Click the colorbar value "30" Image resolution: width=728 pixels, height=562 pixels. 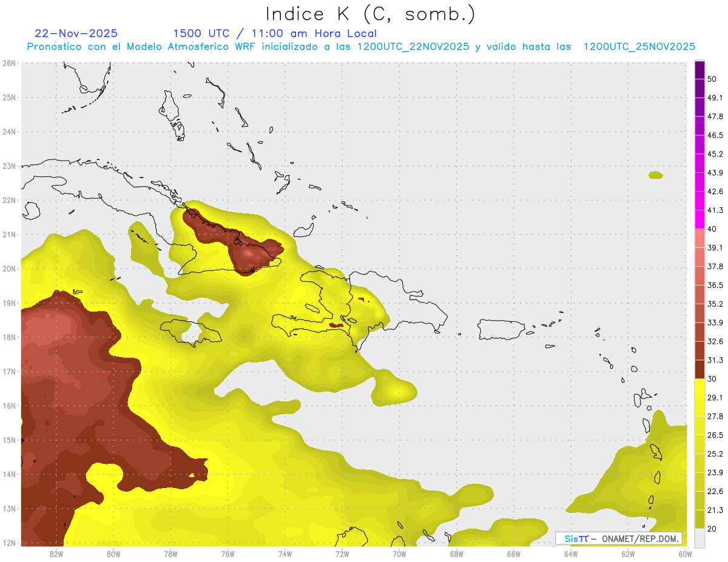712,379
